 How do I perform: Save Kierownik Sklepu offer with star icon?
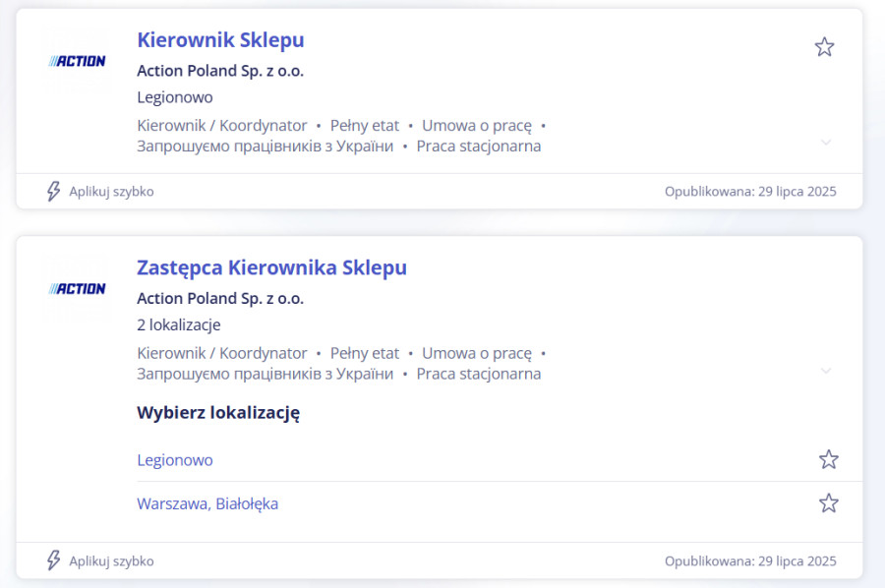(x=824, y=47)
